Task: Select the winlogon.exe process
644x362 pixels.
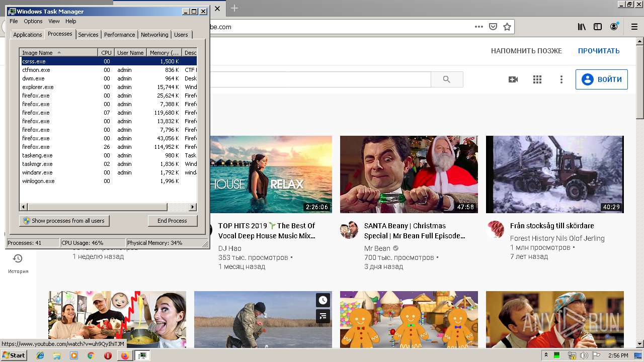Action: [108, 181]
